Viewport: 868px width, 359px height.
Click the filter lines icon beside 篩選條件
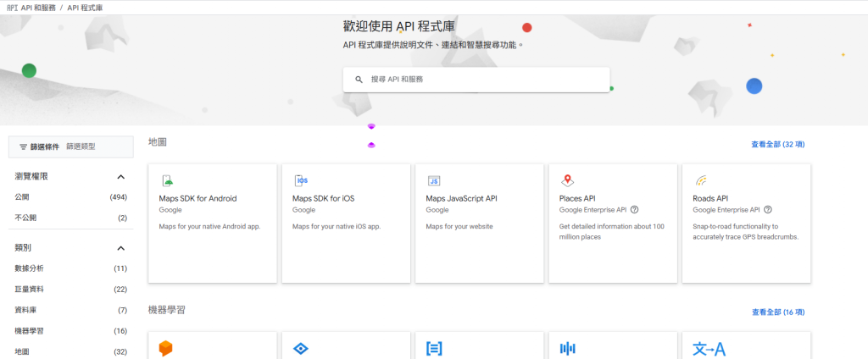coord(23,147)
